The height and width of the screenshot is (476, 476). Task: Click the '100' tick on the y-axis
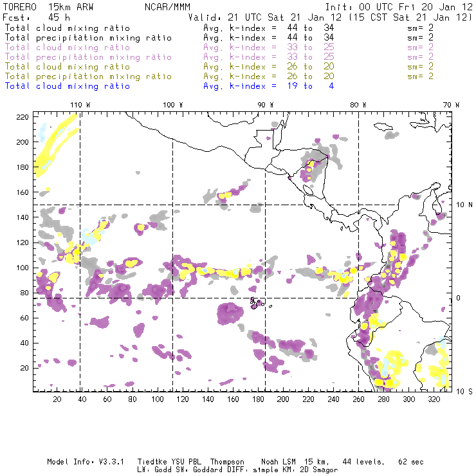(x=23, y=268)
